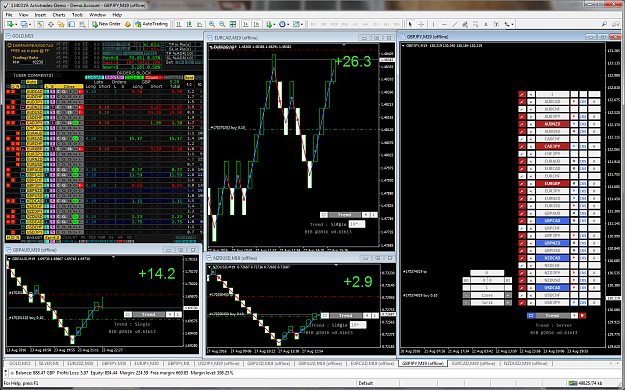The height and width of the screenshot is (390, 625).
Task: Select the Trendline drawing tool
Action: coord(454,24)
